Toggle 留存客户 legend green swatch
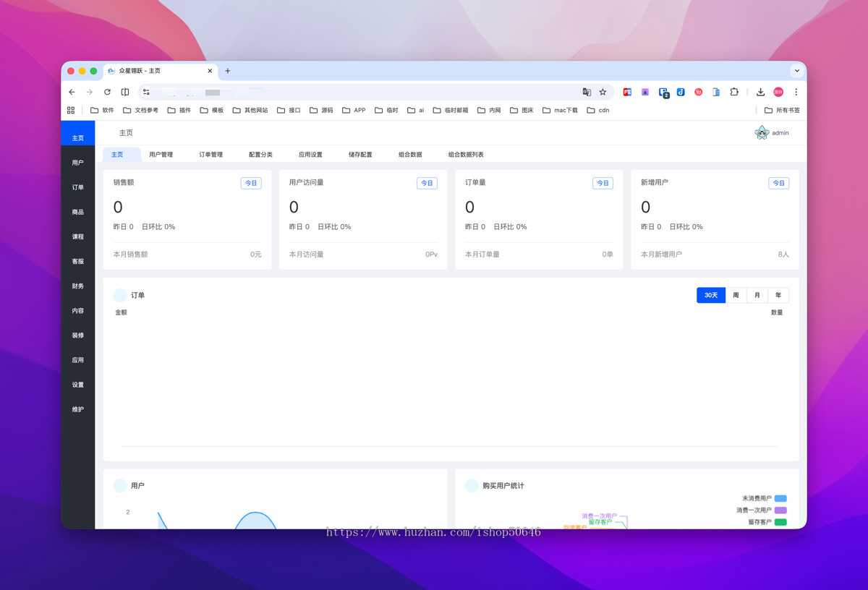Viewport: 868px width, 590px height. tap(780, 522)
